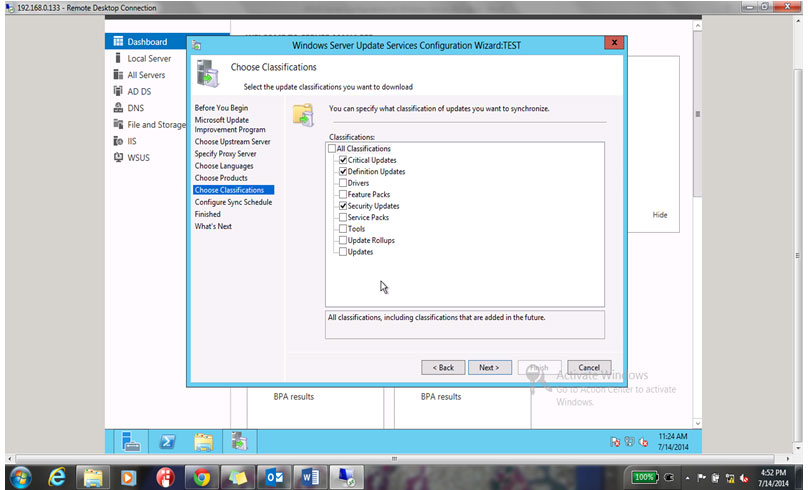Go to Before You Begin step

click(x=221, y=108)
